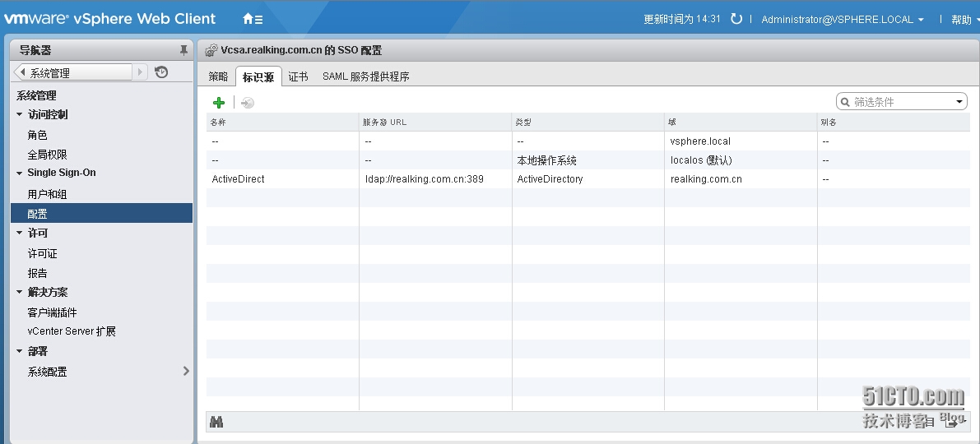Pin the navigator panel
The image size is (980, 444).
pos(183,50)
